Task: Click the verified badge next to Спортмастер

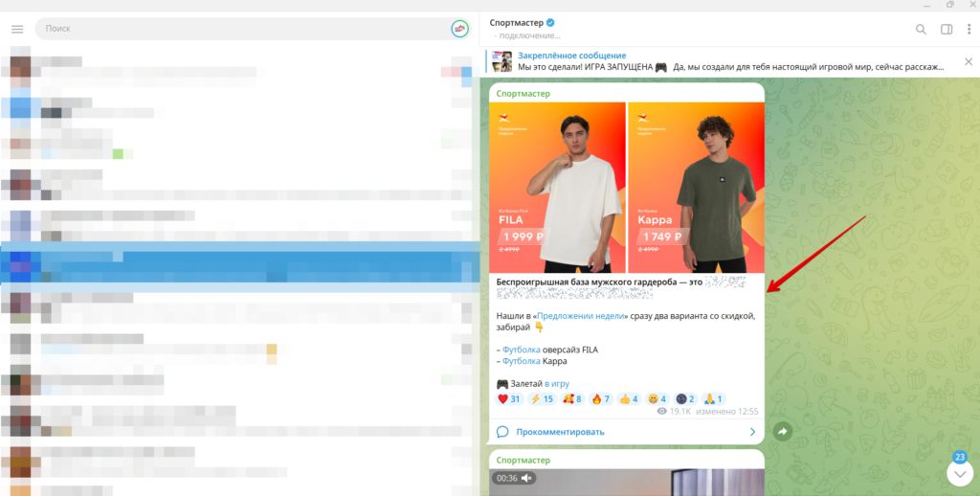Action: pos(550,23)
